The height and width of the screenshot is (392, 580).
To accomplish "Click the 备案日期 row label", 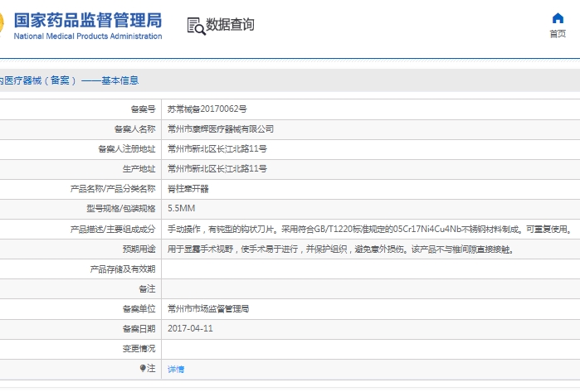I will (x=139, y=328).
